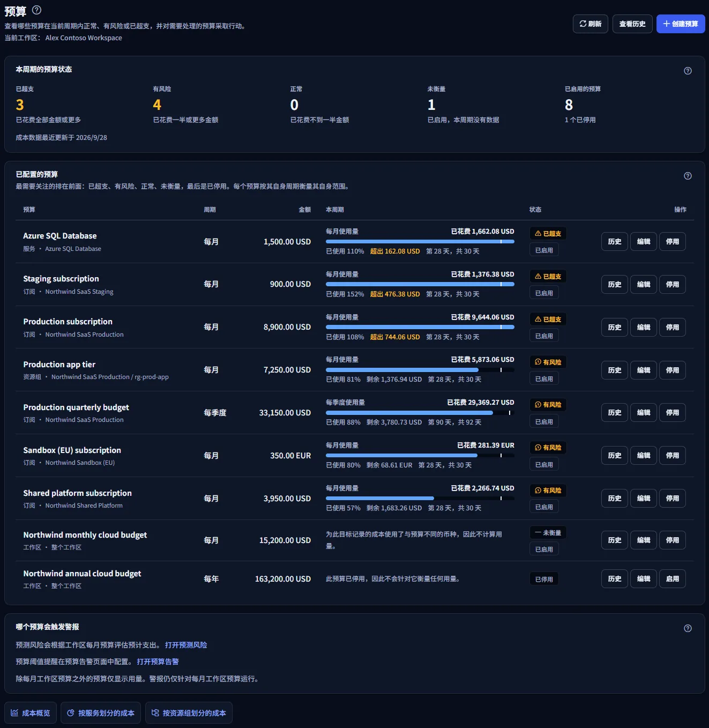Disable Production quarterly budget via 停用
The image size is (709, 728).
coord(673,413)
